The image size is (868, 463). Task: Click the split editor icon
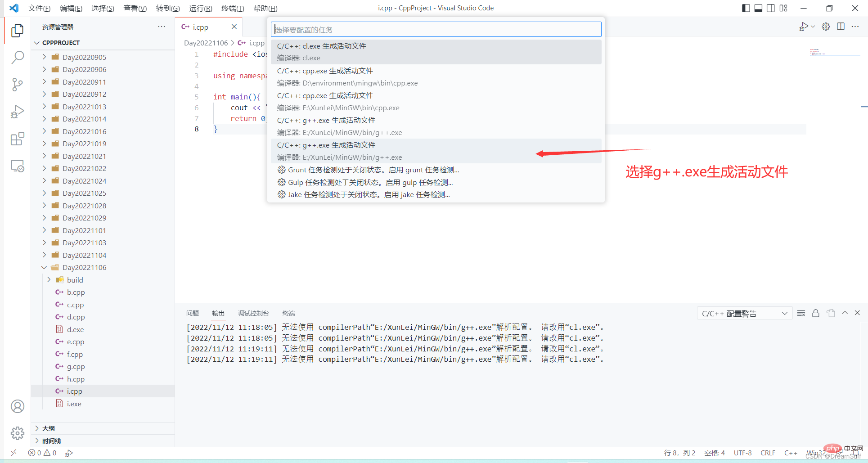(840, 27)
